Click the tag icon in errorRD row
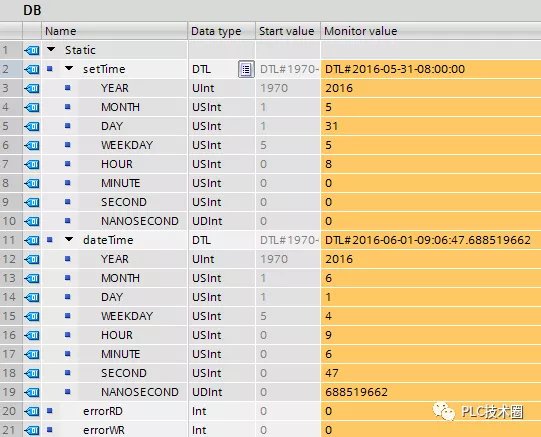The width and height of the screenshot is (541, 437). tap(32, 411)
